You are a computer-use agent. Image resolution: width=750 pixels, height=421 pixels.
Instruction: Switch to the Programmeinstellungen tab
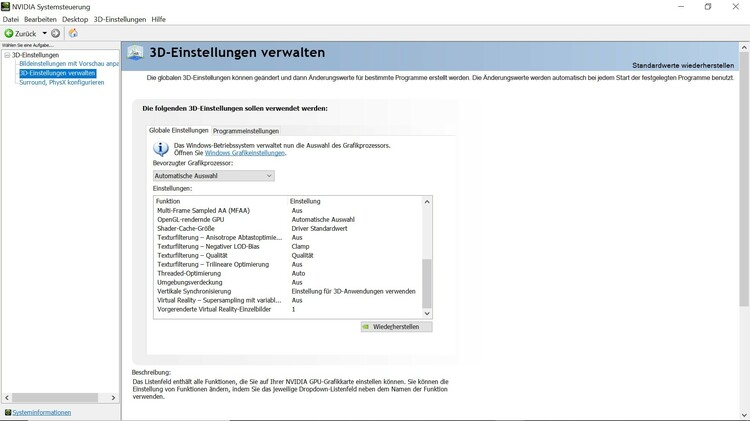coord(246,131)
